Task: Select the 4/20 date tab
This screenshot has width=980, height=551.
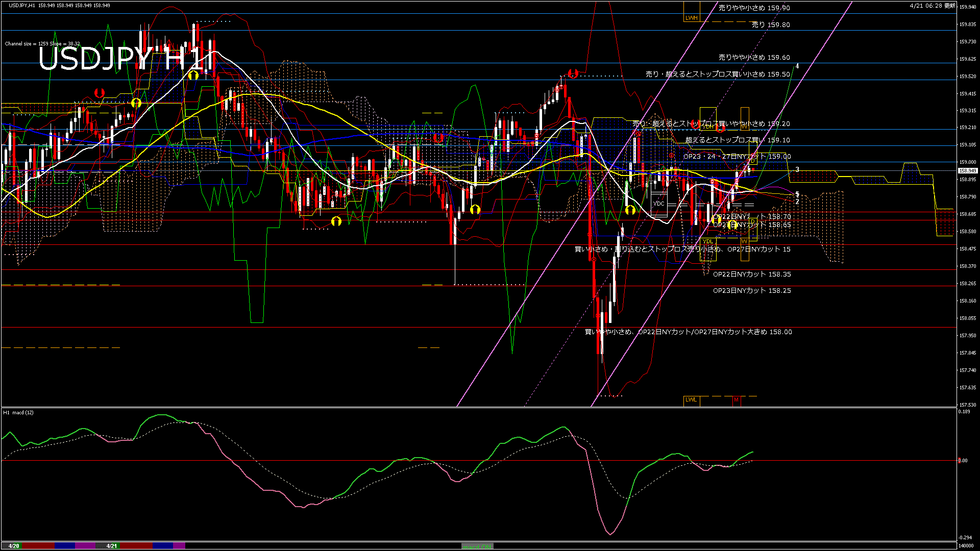Action: 14,546
